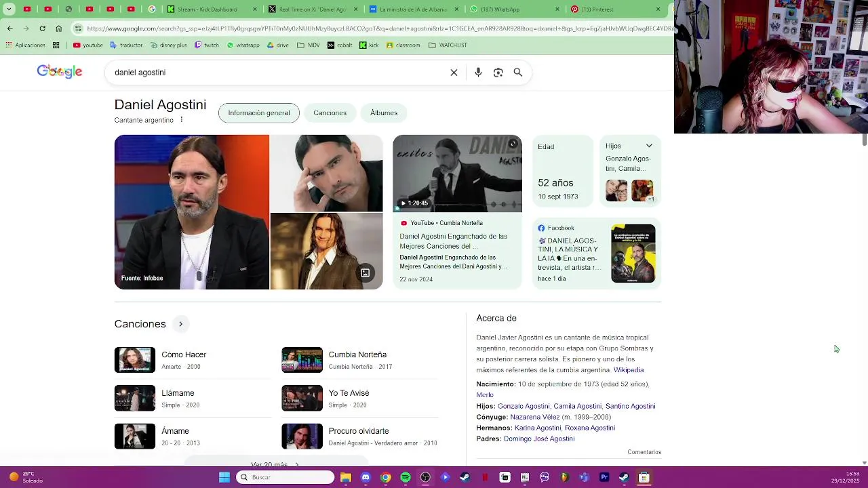Switch to the Real Time on X browser tab

[x=313, y=9]
